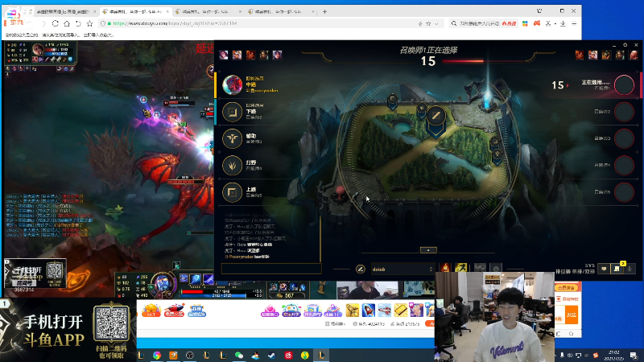Click the edit rune page pencil icon

(x=360, y=269)
